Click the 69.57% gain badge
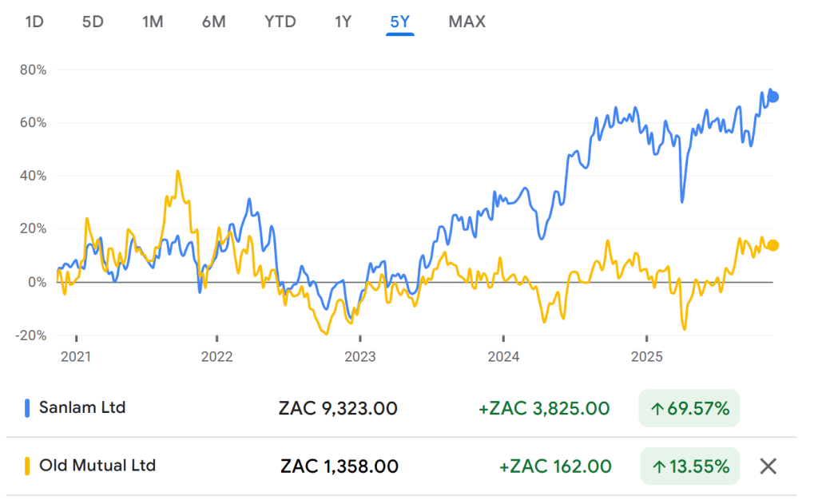The height and width of the screenshot is (504, 818). [689, 409]
